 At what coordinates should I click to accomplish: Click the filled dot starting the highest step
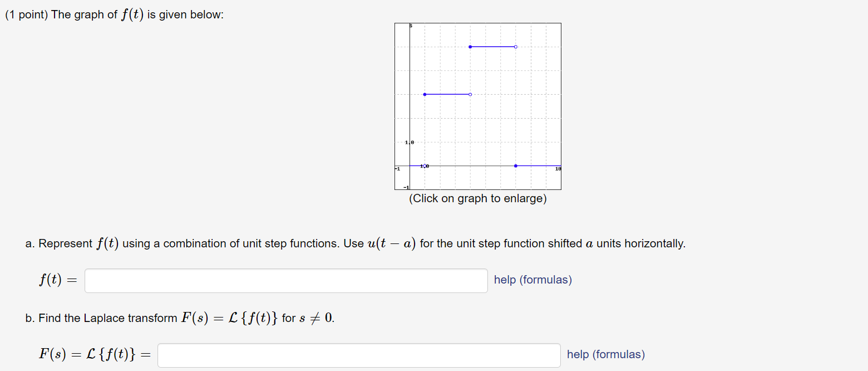pos(470,47)
